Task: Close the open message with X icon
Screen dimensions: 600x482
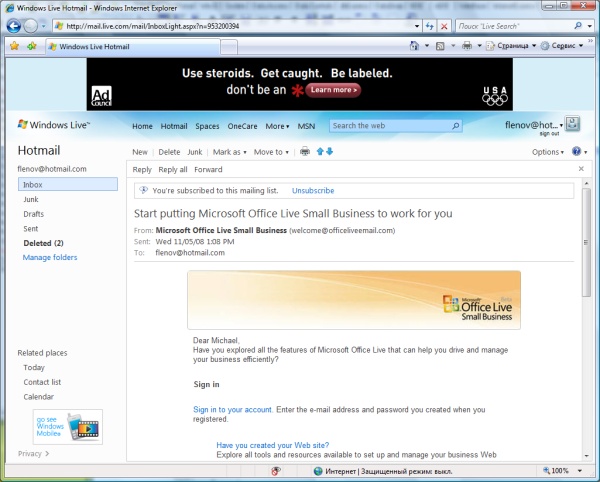Action: tap(581, 169)
